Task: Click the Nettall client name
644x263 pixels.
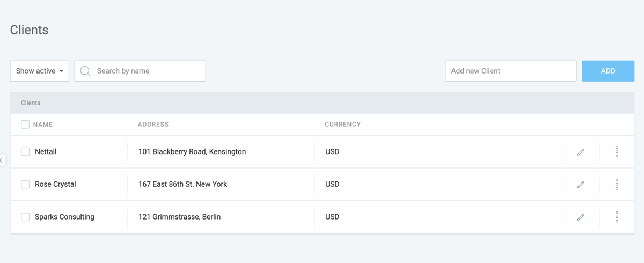Action: (x=46, y=152)
